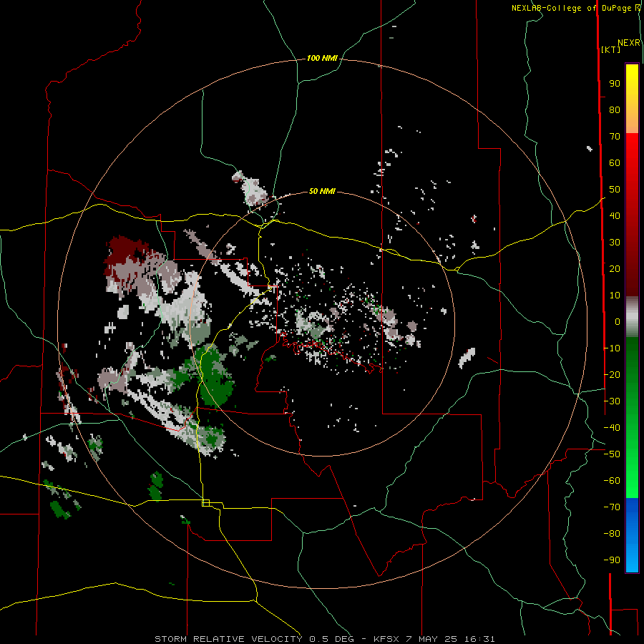
Task: Click the "NEXLAB-College of DuPage" header text
Action: [x=571, y=8]
